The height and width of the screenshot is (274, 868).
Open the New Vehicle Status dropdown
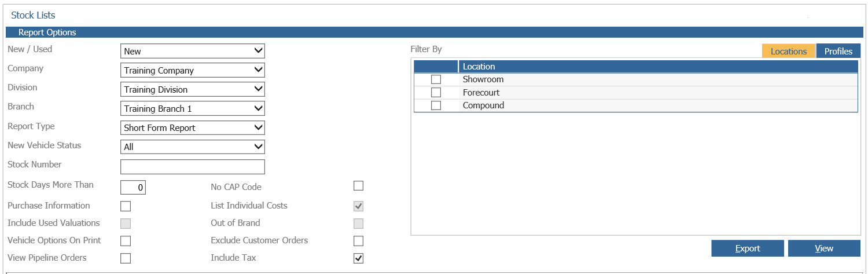pyautogui.click(x=193, y=147)
